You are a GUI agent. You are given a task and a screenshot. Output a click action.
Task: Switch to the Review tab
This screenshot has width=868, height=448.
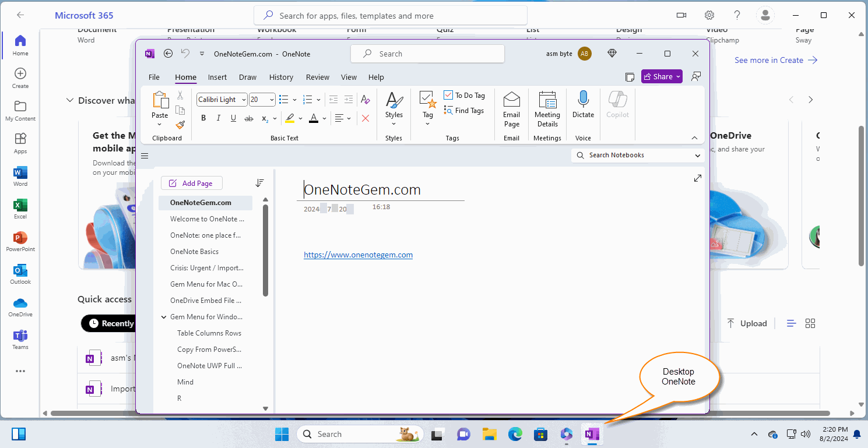(318, 77)
